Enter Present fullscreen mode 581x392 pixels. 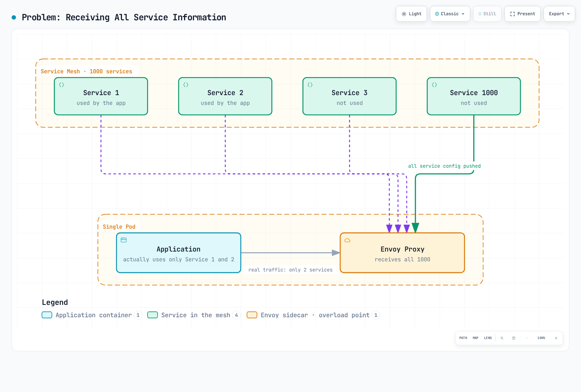(x=523, y=14)
